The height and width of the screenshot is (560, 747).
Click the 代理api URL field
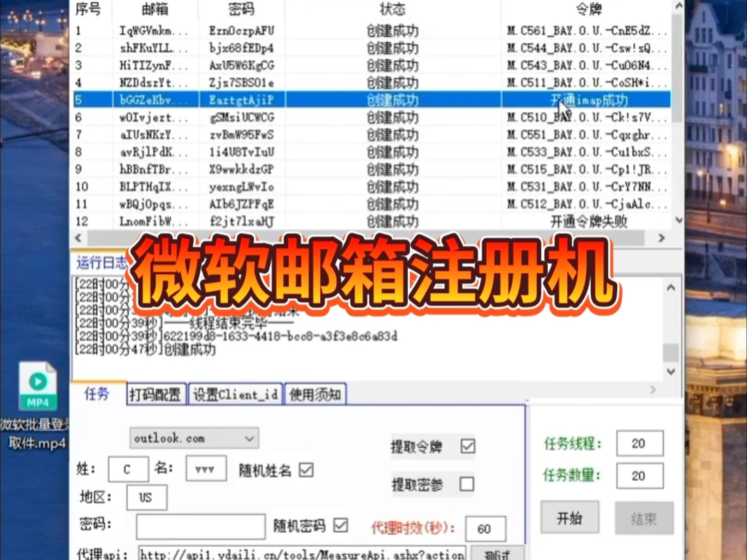click(x=302, y=553)
